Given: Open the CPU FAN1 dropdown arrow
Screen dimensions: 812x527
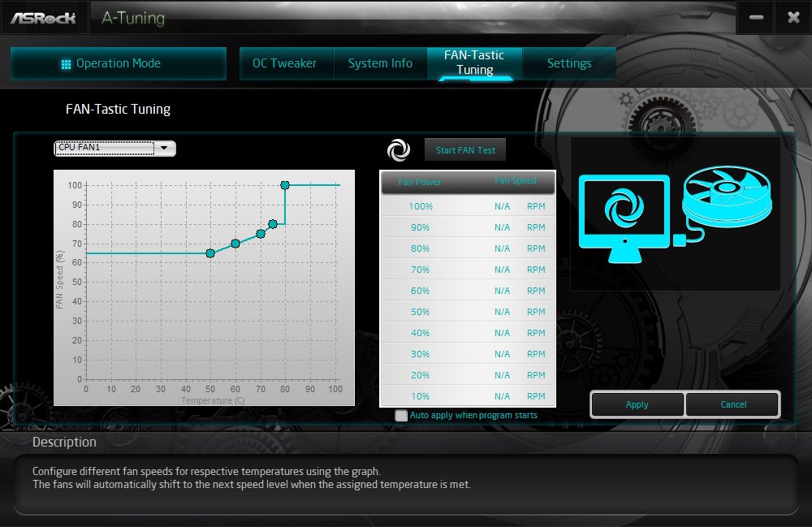Looking at the screenshot, I should coord(164,148).
